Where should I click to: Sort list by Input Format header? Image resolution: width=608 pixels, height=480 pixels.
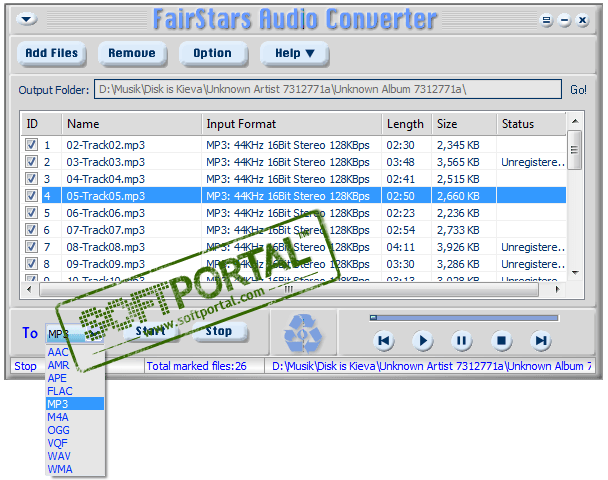coord(292,124)
